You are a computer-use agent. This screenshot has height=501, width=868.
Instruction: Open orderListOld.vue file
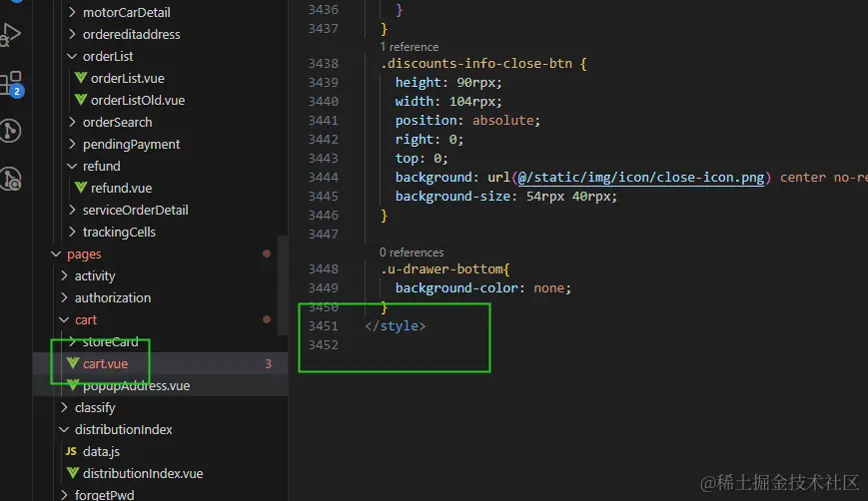(x=138, y=100)
